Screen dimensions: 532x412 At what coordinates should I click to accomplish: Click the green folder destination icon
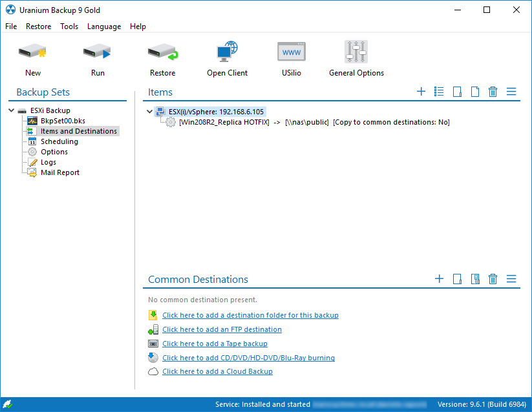[153, 315]
